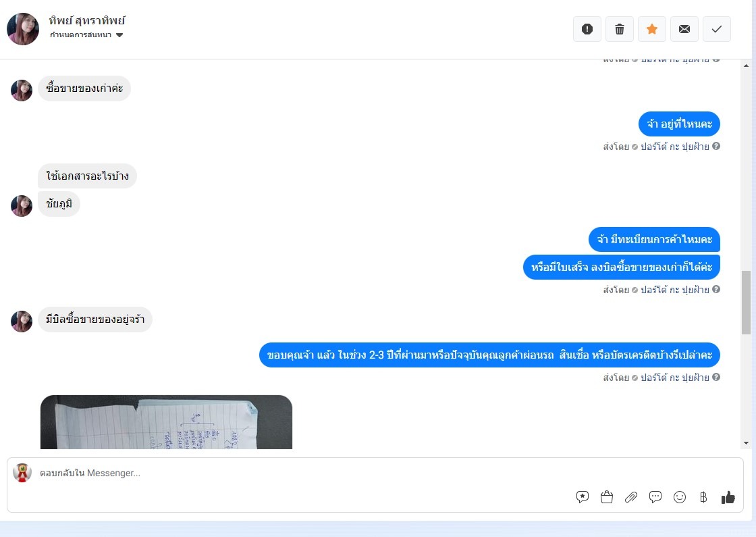Screen dimensions: 756x537
Task: Open the emoji smiley picker
Action: (x=679, y=497)
